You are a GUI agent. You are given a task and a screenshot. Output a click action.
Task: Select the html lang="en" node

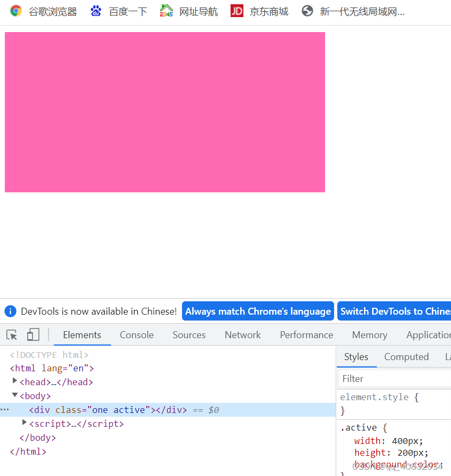52,368
